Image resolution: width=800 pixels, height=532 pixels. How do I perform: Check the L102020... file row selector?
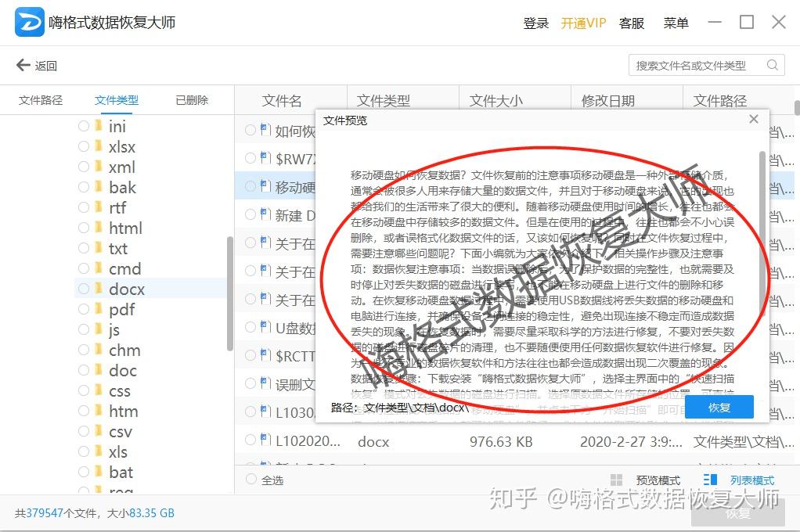click(x=250, y=440)
